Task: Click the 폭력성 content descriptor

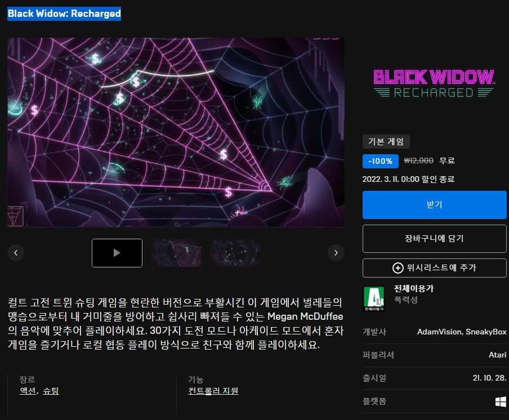Action: (x=406, y=300)
